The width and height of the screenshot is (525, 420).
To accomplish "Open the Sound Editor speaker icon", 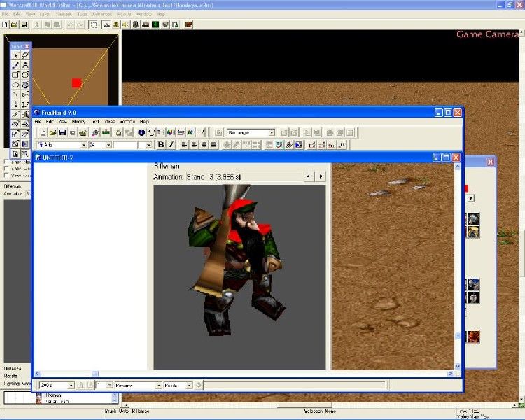I will point(125,24).
